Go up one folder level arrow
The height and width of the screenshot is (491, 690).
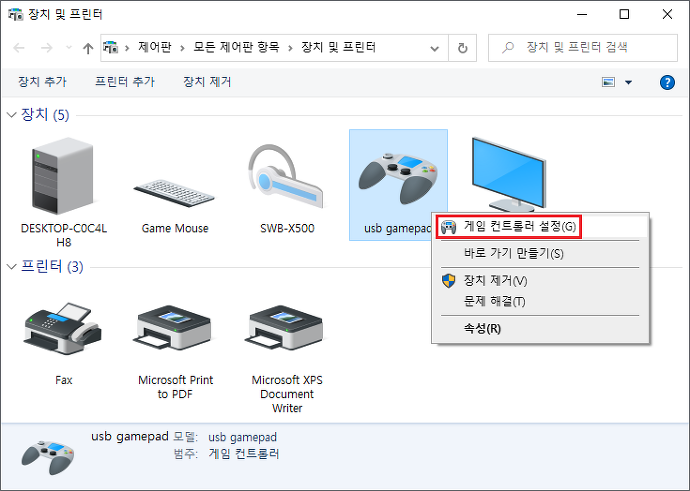pos(88,48)
